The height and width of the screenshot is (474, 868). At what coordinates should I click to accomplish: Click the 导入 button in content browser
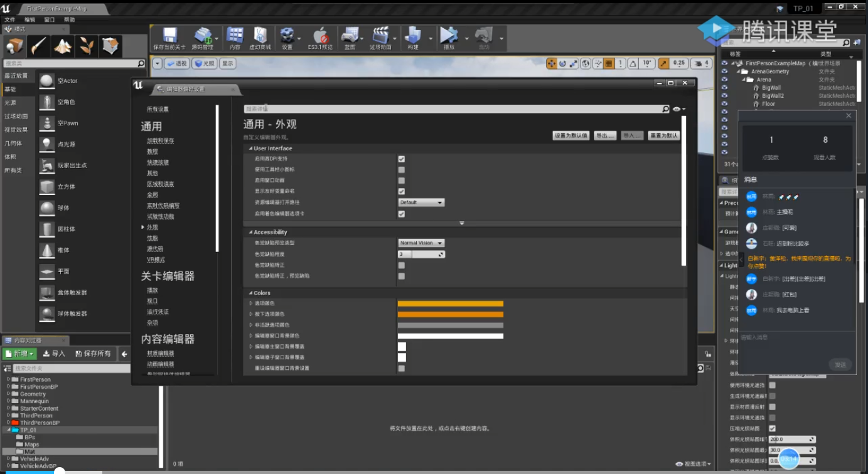click(54, 354)
